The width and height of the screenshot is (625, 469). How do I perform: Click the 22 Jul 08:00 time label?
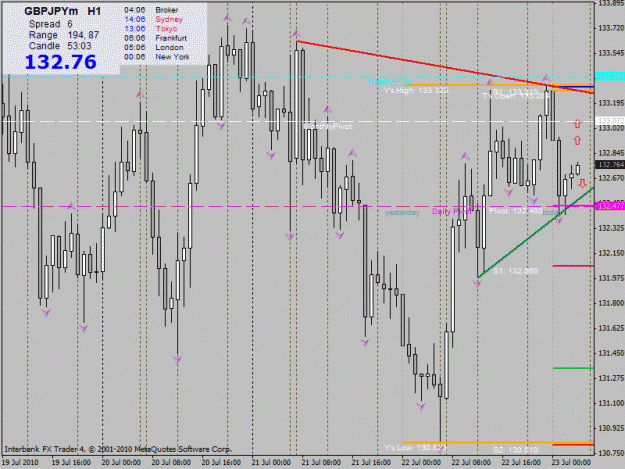(471, 462)
